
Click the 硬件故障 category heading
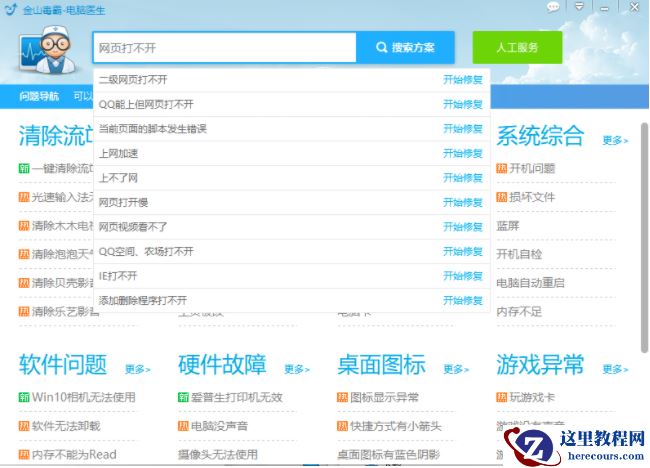tap(222, 364)
